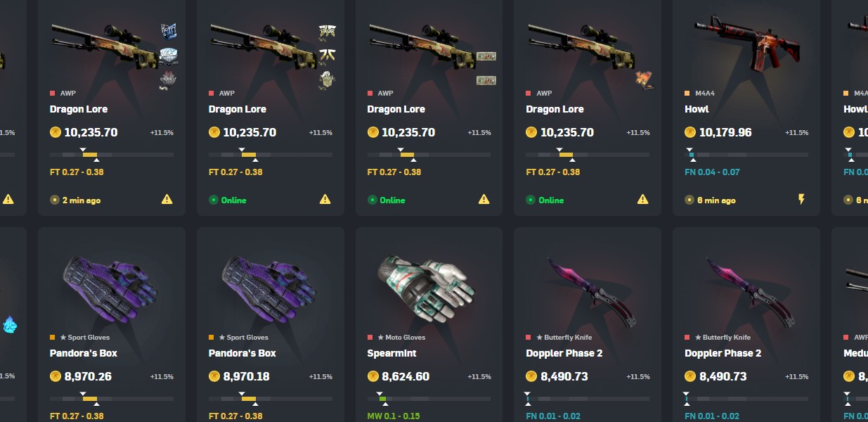
Task: Click gold coin icon beside 8,624.60 price
Action: 373,376
